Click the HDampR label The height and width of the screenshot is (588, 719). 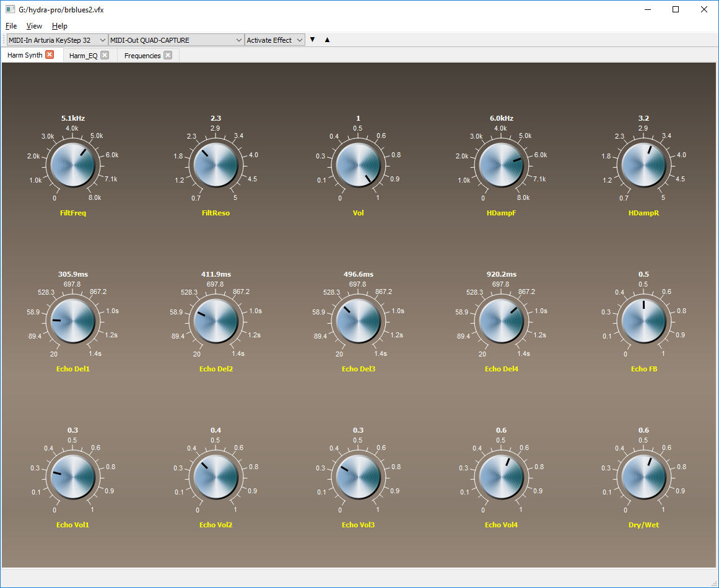tap(644, 213)
